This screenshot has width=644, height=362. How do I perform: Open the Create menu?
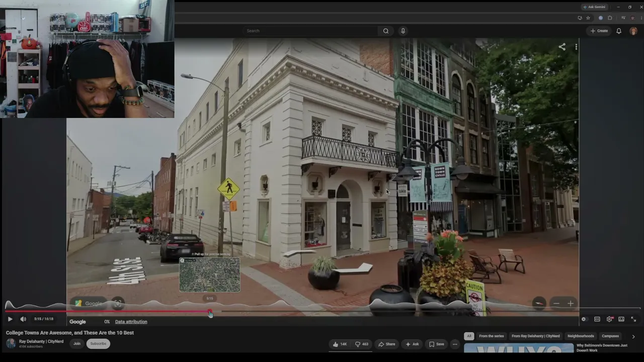[599, 31]
